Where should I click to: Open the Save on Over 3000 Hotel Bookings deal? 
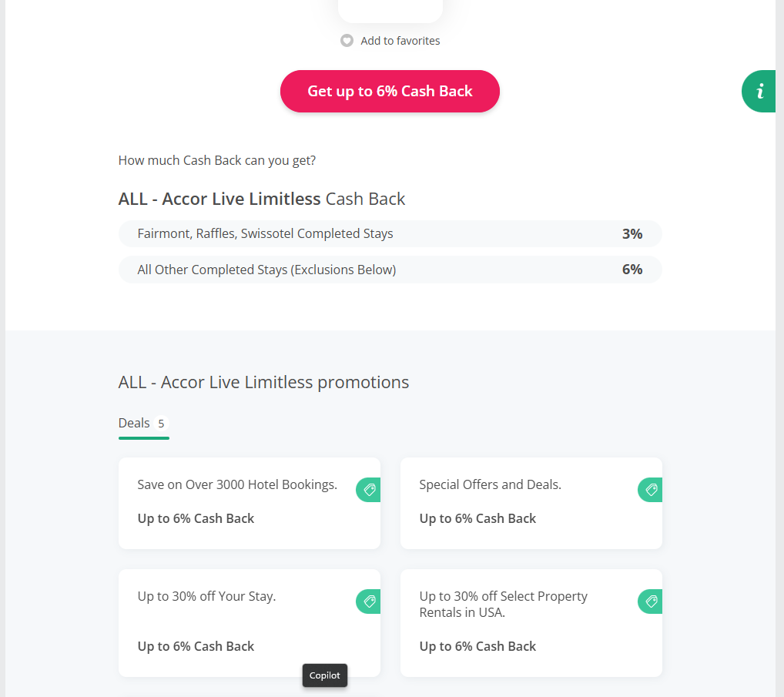[237, 485]
